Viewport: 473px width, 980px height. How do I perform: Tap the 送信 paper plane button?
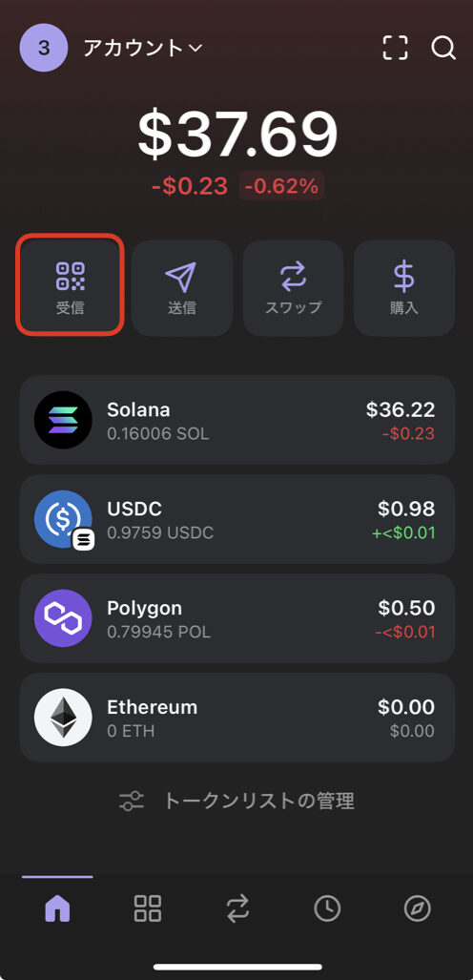coord(182,288)
